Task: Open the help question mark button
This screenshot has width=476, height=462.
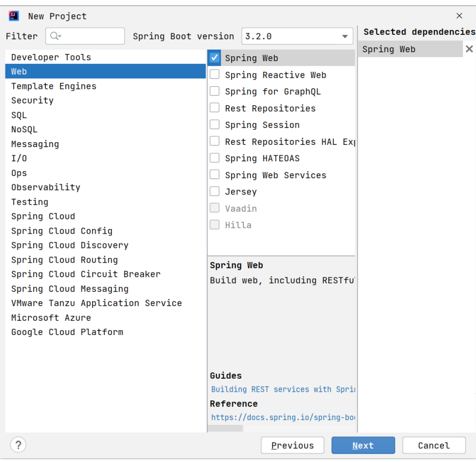Action: click(18, 445)
